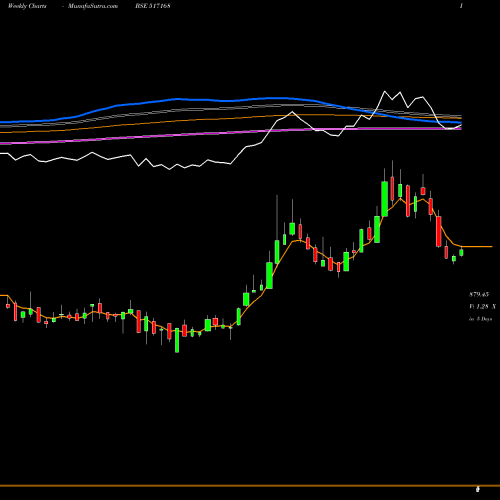The width and height of the screenshot is (500, 500).
Task: Click the '879.45' price value
Action: click(x=479, y=294)
